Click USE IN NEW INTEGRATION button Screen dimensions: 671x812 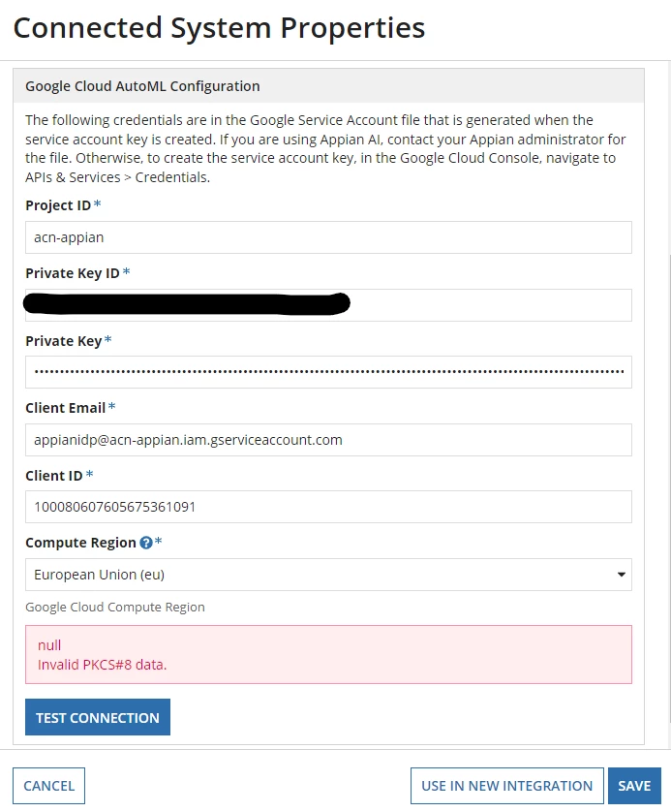[507, 786]
